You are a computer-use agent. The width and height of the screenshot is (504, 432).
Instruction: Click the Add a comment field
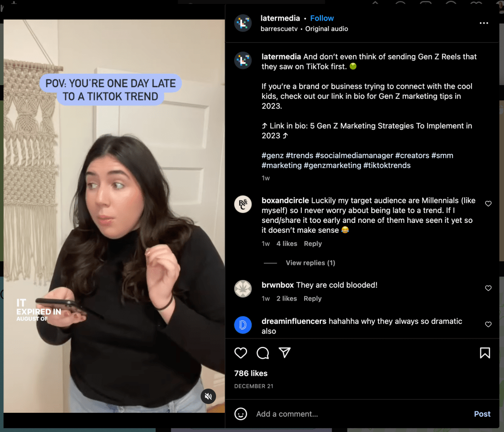(x=360, y=414)
